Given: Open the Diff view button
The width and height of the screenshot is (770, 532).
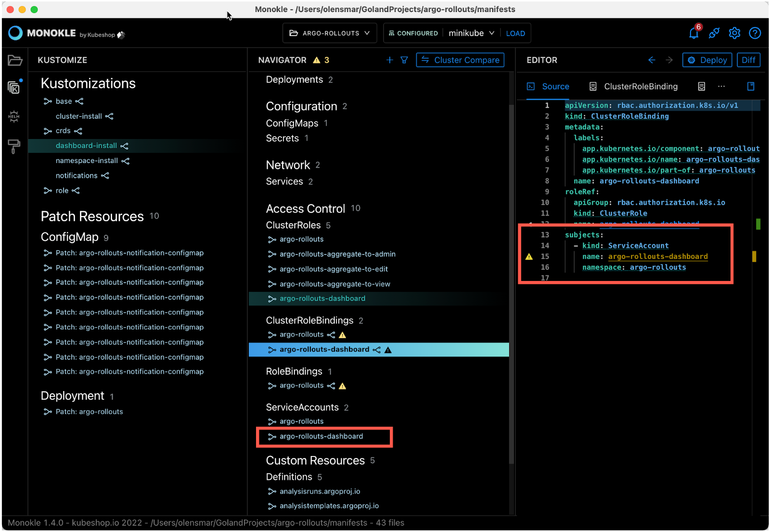Looking at the screenshot, I should 748,60.
